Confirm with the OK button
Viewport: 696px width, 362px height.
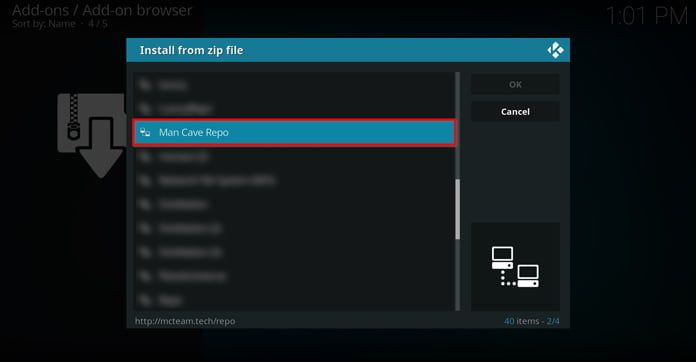coord(515,84)
